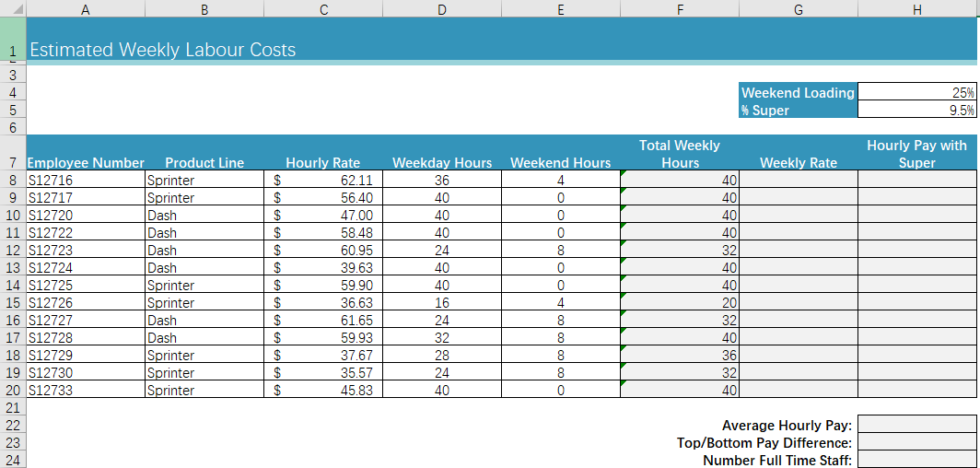Select weekend hours cell for S12727
This screenshot has height=468, width=980.
[561, 320]
